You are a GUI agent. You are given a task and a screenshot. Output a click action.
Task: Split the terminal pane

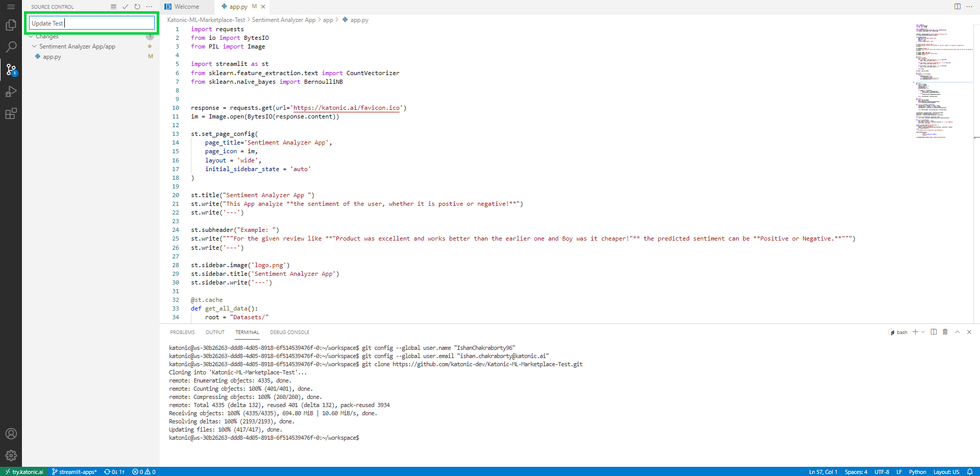tap(934, 332)
